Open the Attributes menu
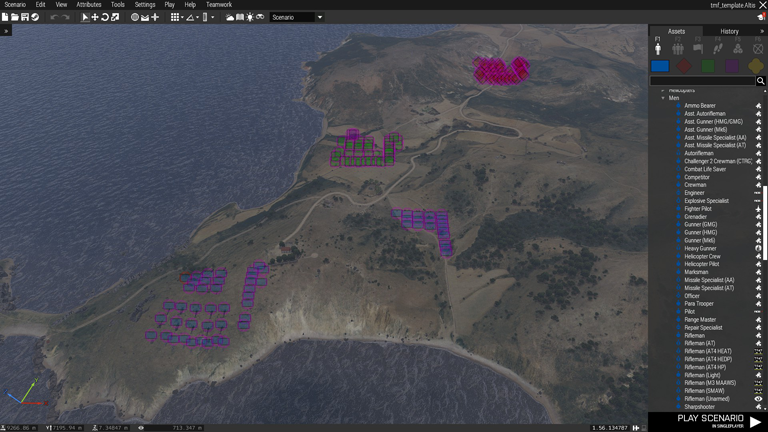The width and height of the screenshot is (768, 432). tap(89, 4)
